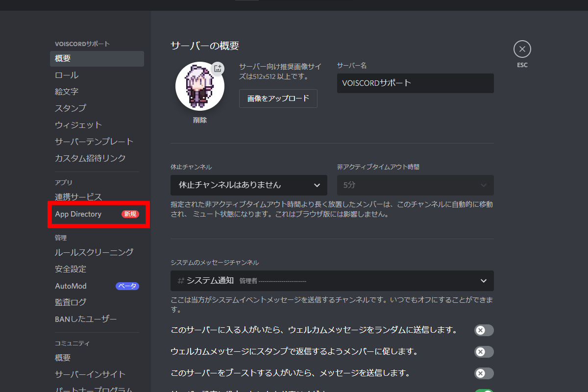Open the システム通知 channel dropdown

click(332, 281)
